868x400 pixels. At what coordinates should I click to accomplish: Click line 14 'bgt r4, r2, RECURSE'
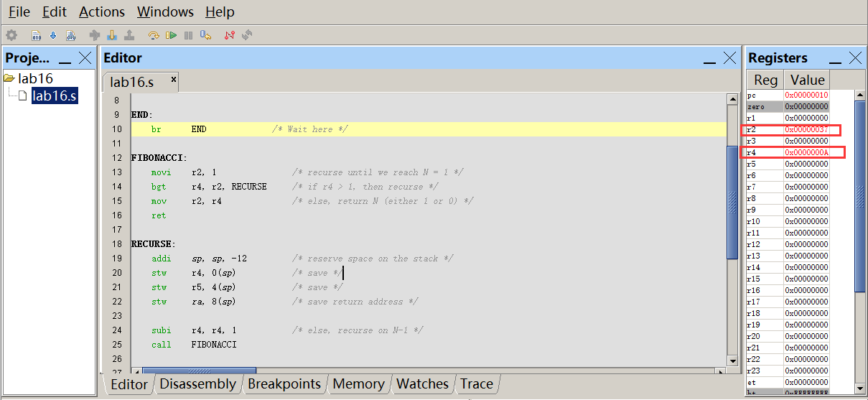point(209,187)
